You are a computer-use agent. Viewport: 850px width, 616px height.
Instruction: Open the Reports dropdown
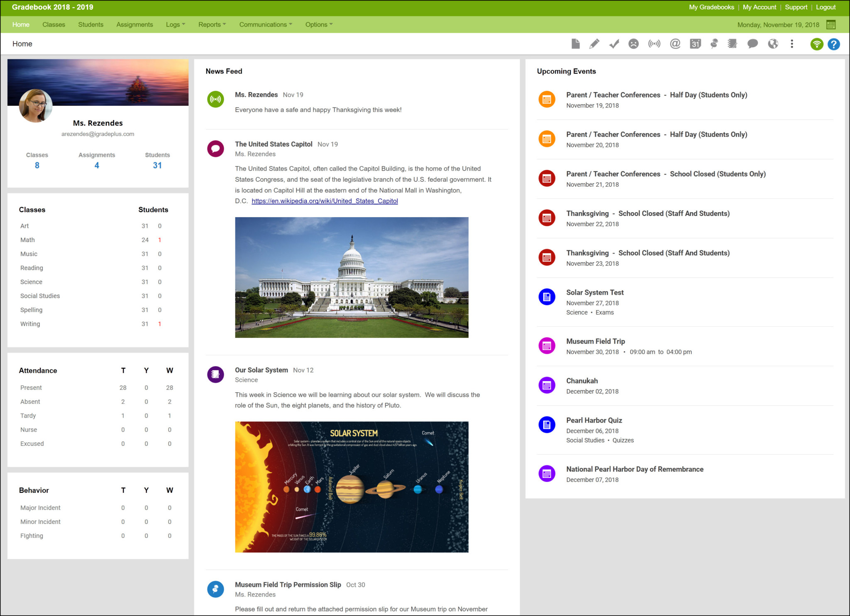pyautogui.click(x=212, y=24)
